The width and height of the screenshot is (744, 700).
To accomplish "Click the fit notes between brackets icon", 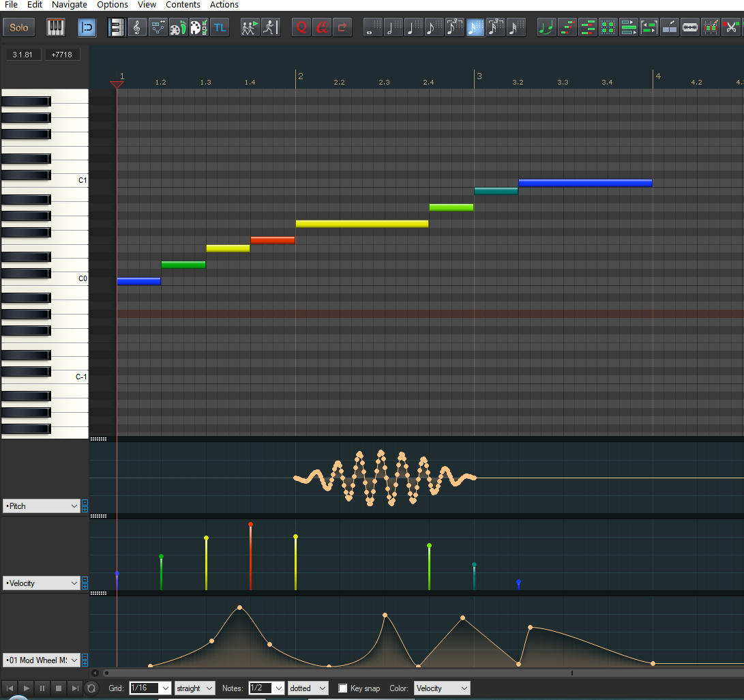I will (x=649, y=27).
